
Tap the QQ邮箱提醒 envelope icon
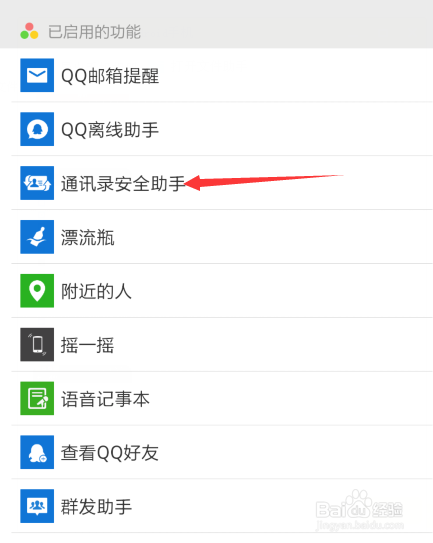pos(37,75)
